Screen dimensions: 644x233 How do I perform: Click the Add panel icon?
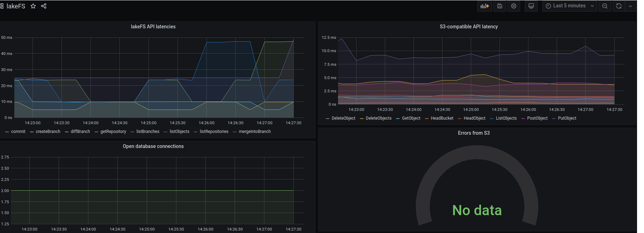(x=485, y=6)
